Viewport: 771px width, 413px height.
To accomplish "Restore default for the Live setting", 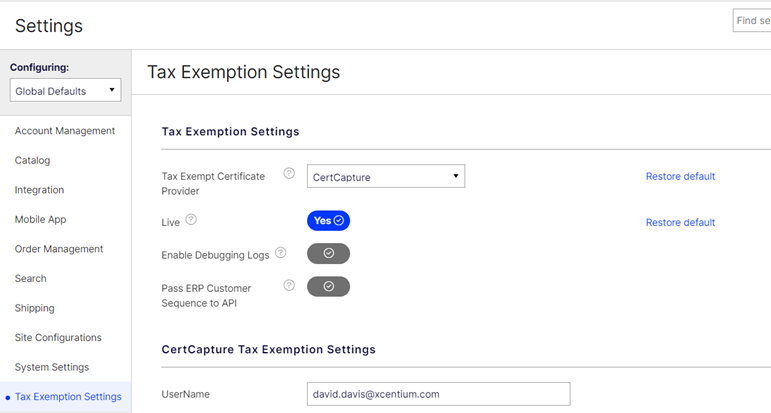I will [x=681, y=222].
